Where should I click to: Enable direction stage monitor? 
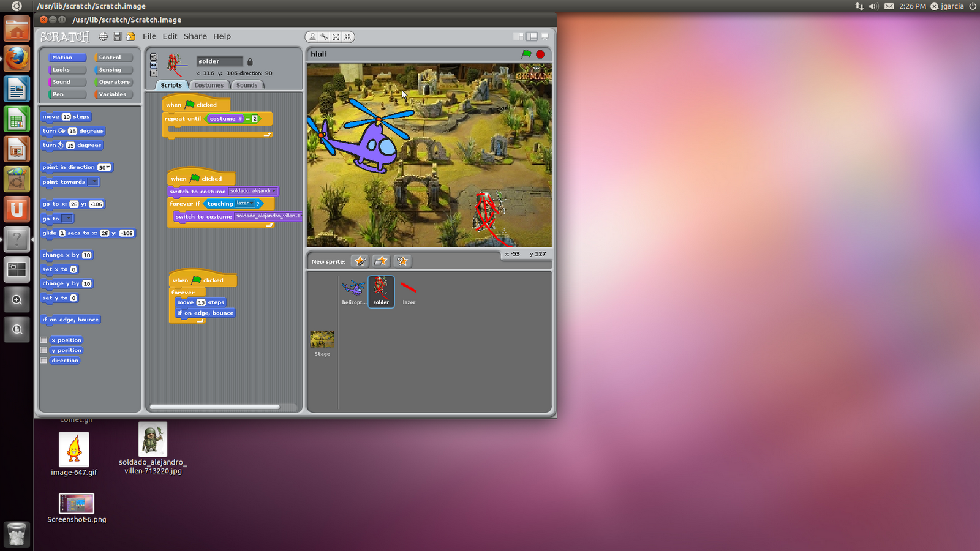tap(44, 361)
